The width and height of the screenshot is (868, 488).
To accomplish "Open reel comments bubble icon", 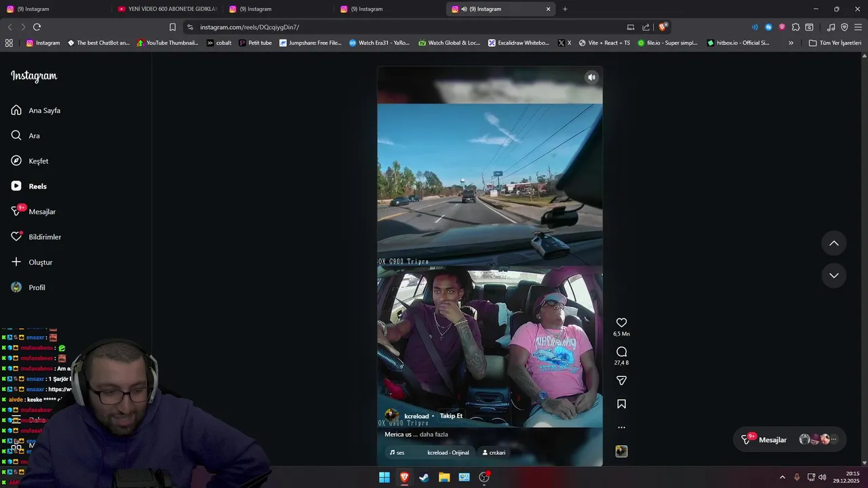I will (621, 352).
